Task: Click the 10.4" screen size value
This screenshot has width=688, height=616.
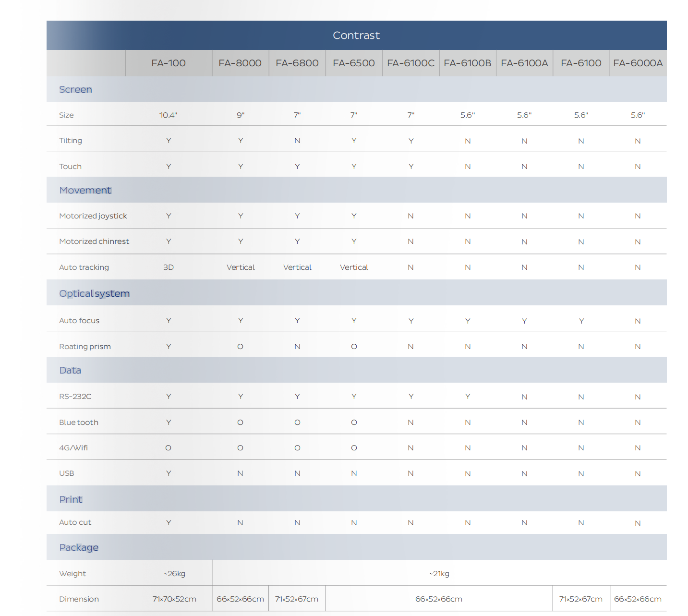Action: 169,115
